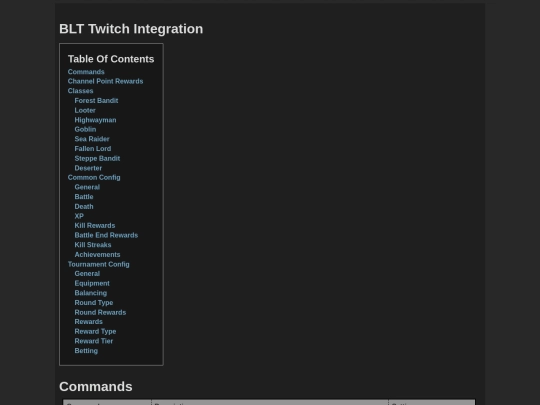Open the Highwayman class link
Image resolution: width=540 pixels, height=405 pixels.
tap(95, 120)
